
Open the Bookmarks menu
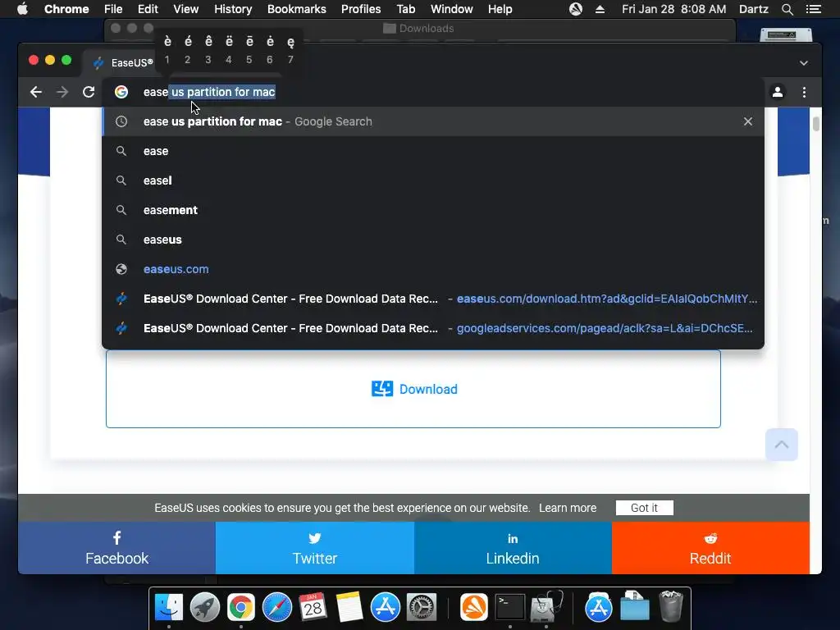297,9
